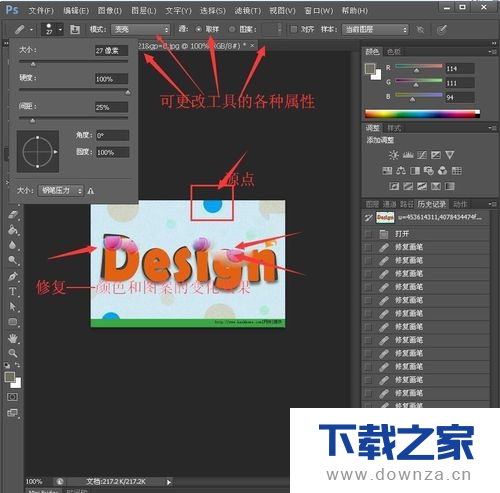Add Exposure adjustment icon
The image size is (500, 493).
(x=436, y=155)
